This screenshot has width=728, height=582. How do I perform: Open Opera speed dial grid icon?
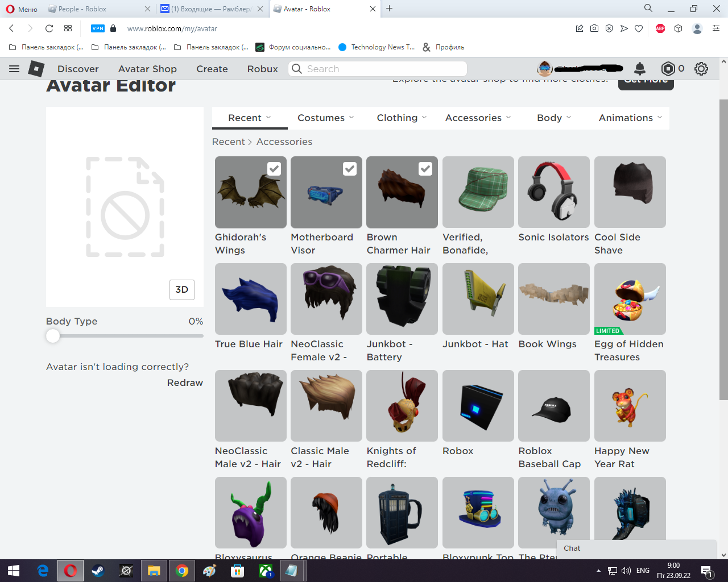[68, 28]
